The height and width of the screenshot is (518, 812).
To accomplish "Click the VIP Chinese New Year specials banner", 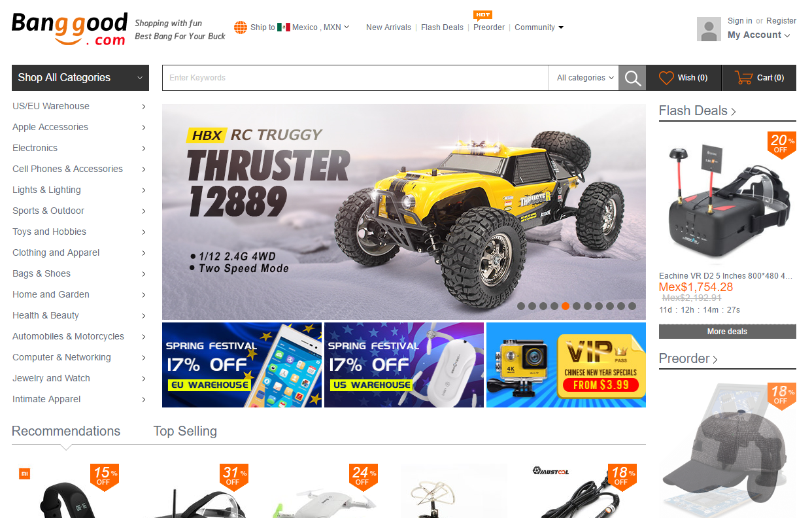I will tap(566, 365).
